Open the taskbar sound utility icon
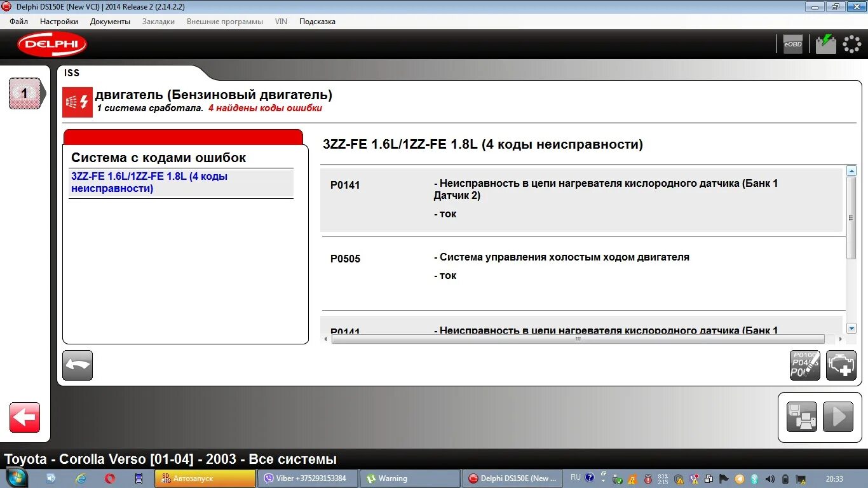Viewport: 868px width, 488px height. [x=51, y=478]
